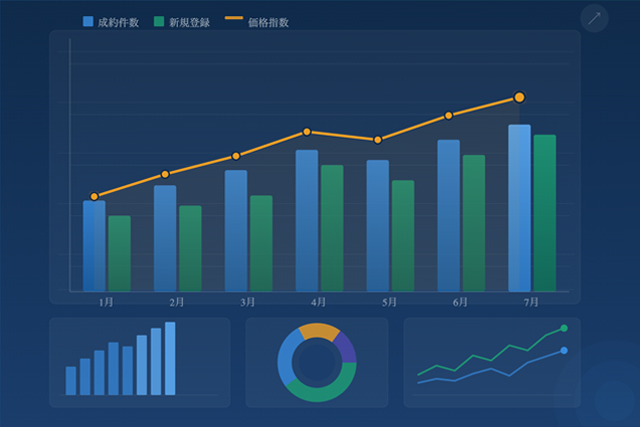This screenshot has width=640, height=427.
Task: Select the orange line point above 4月
Action: [x=307, y=132]
